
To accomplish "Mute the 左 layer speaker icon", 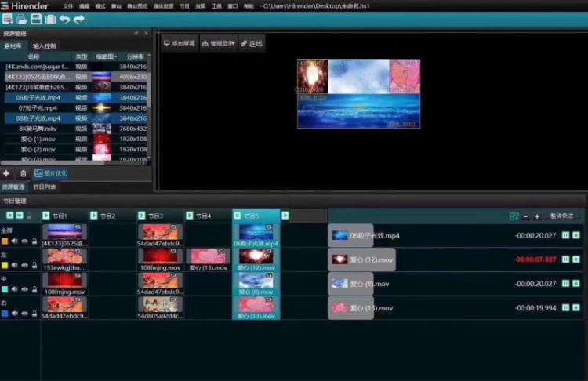I will pos(15,265).
